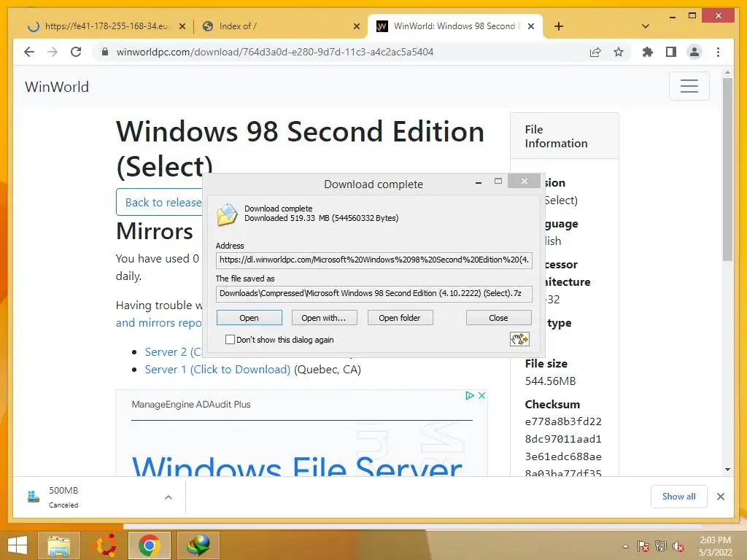This screenshot has width=747, height=560.
Task: Expand the 500MB download item chevron
Action: (169, 497)
